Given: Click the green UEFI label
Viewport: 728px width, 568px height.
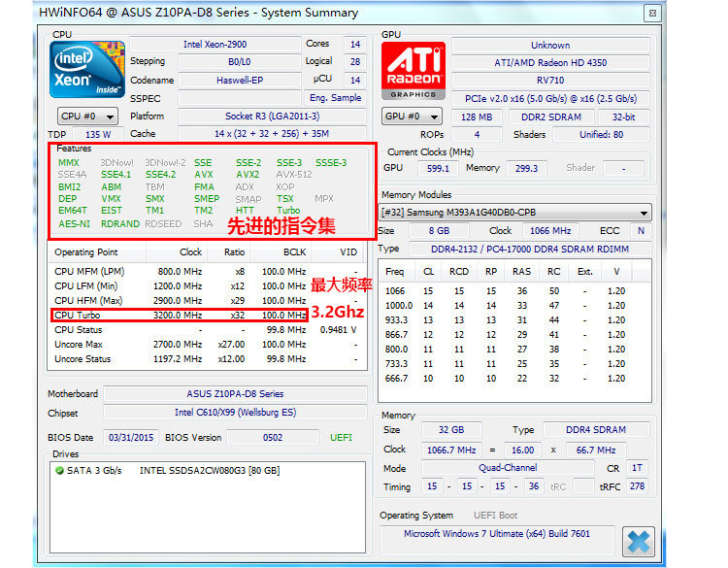Looking at the screenshot, I should [342, 438].
